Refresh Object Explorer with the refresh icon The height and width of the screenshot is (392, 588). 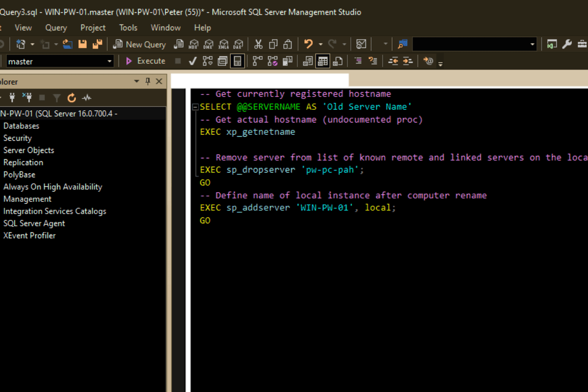(72, 98)
